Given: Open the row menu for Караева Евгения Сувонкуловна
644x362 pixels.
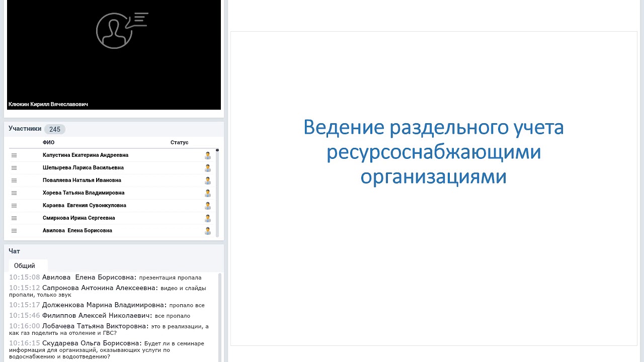Looking at the screenshot, I should coord(14,206).
